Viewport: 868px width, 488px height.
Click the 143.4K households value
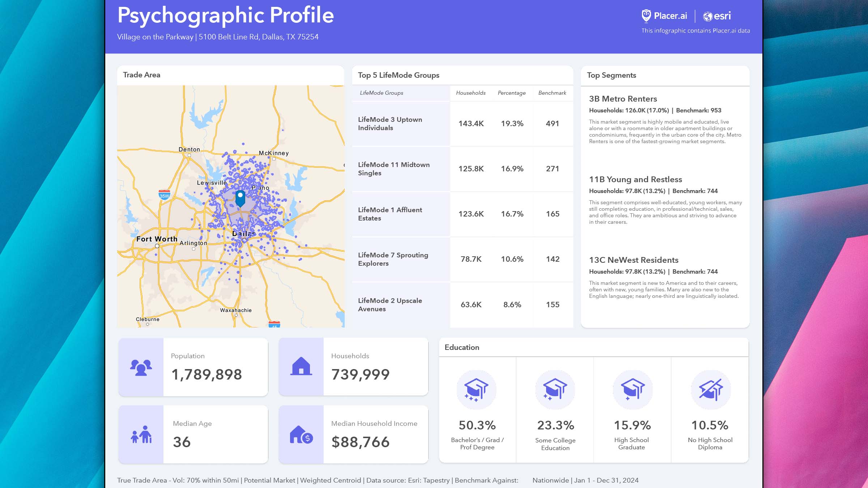pyautogui.click(x=471, y=124)
